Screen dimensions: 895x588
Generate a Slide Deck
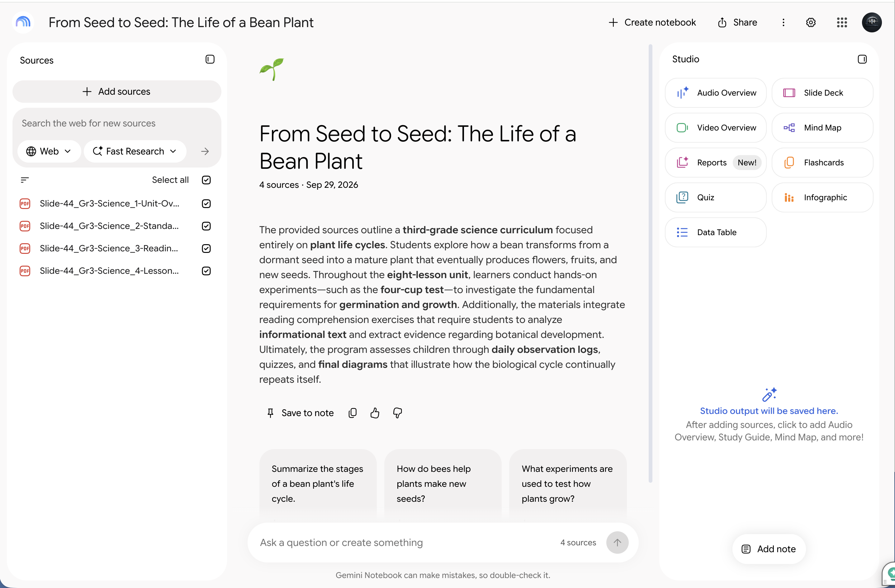[x=822, y=93]
